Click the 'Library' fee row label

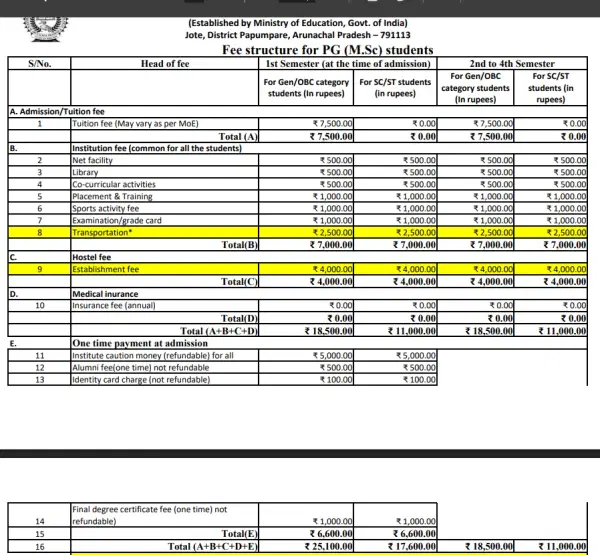tap(87, 172)
